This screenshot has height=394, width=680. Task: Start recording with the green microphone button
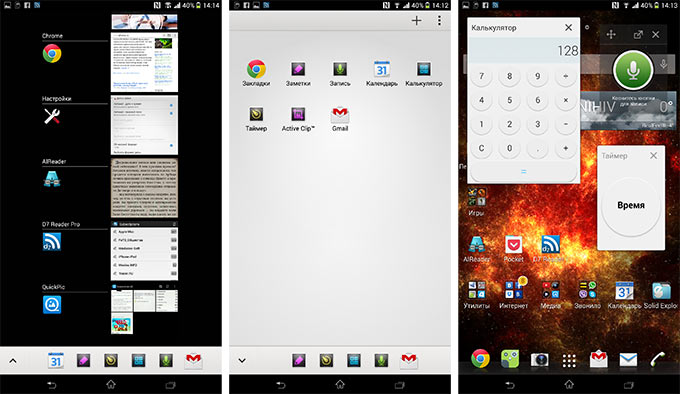coord(633,69)
